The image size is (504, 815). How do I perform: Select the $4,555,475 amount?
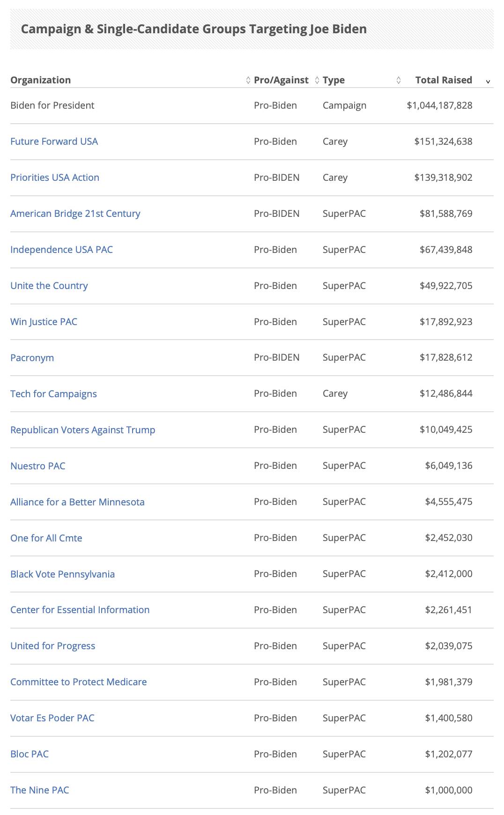(449, 502)
